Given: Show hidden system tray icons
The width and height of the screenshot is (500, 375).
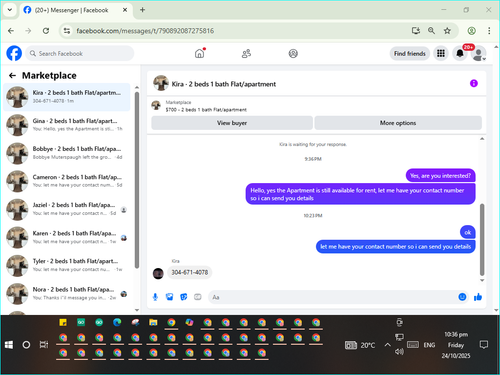Looking at the screenshot, I should click(x=387, y=345).
